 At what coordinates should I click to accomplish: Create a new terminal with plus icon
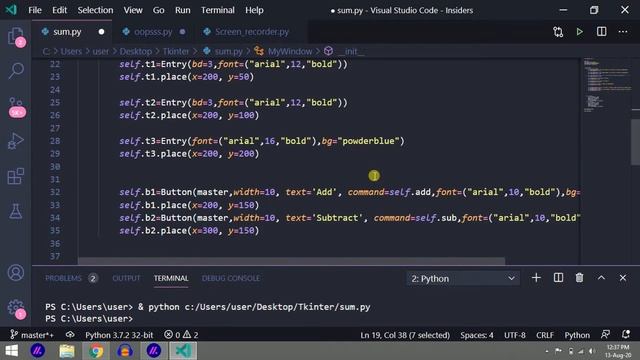point(536,278)
